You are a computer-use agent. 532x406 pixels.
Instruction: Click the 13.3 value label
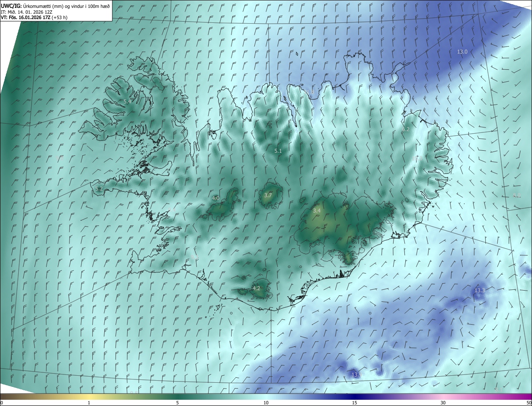(x=480, y=290)
